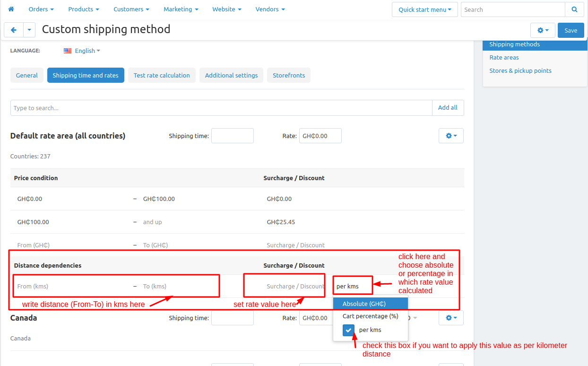The height and width of the screenshot is (366, 588).
Task: Open the Website menu
Action: click(x=227, y=9)
